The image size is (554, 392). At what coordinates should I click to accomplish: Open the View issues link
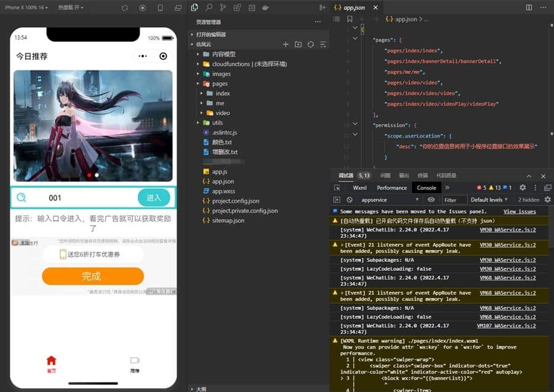pyautogui.click(x=519, y=212)
